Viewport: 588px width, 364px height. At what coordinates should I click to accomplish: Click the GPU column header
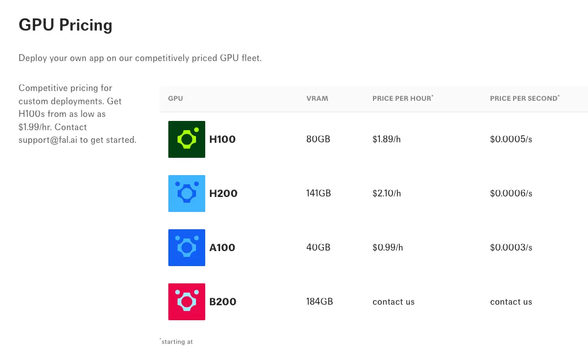175,98
